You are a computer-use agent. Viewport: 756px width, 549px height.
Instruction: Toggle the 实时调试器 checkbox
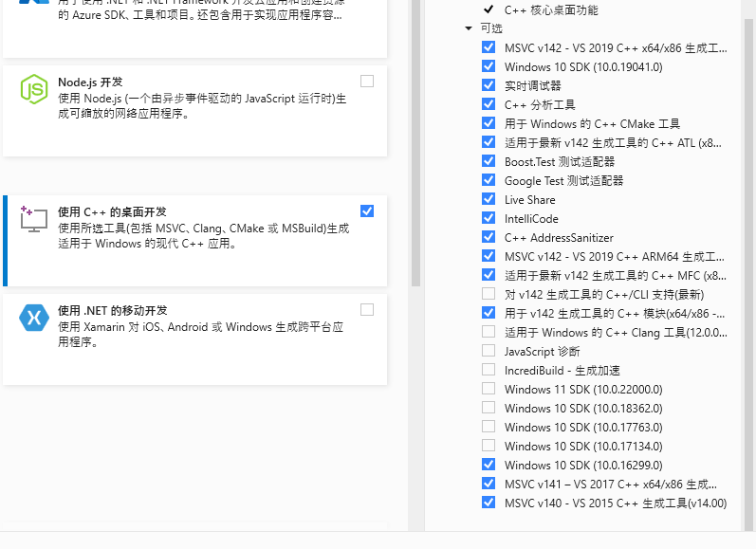pos(489,84)
